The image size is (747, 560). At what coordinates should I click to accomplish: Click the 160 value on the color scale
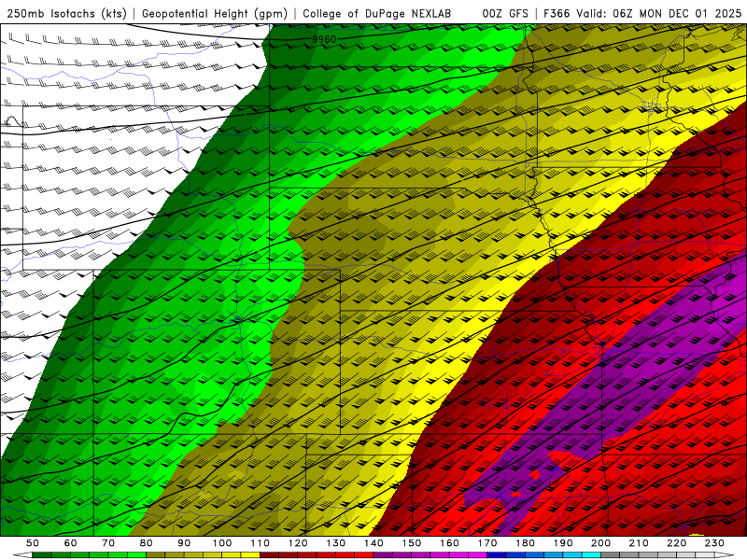click(449, 543)
